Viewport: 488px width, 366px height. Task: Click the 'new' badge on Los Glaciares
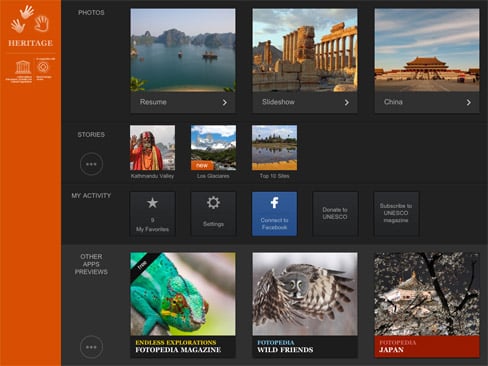coord(202,165)
